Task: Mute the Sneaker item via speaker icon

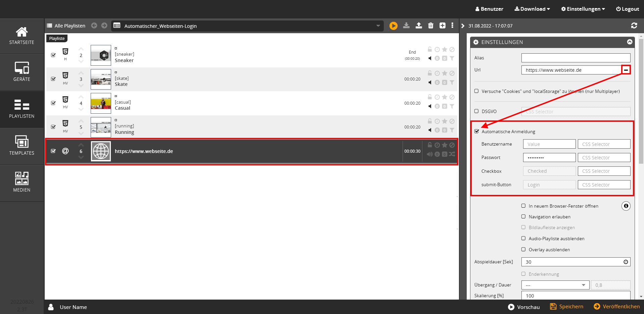Action: 430,58
